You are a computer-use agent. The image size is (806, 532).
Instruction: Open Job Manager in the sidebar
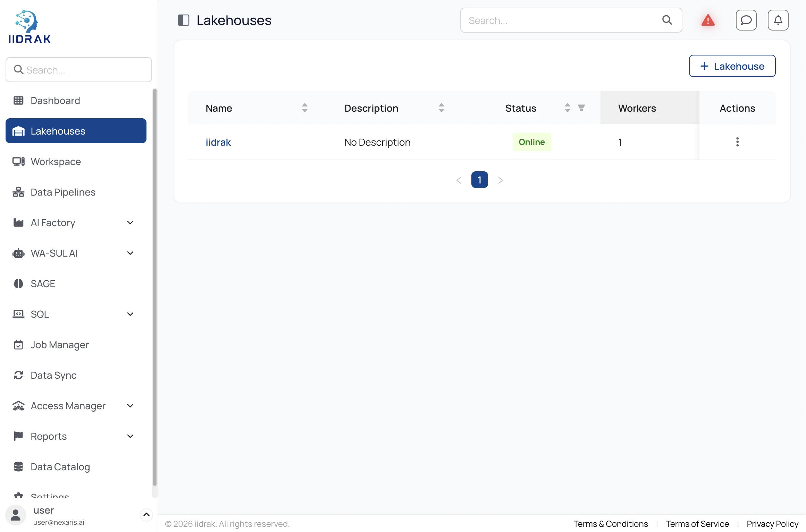pos(76,345)
